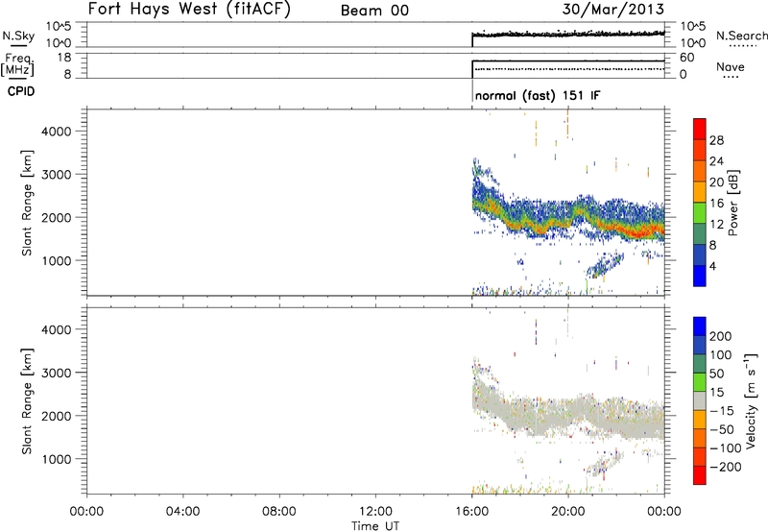Click the '16:00' time axis tick label
This screenshot has height=532, width=768.
point(471,512)
